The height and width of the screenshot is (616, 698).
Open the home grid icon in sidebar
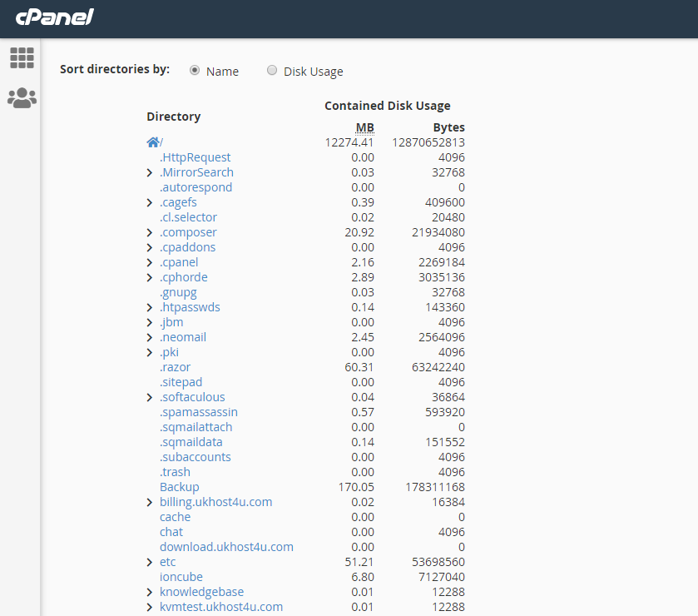(22, 58)
